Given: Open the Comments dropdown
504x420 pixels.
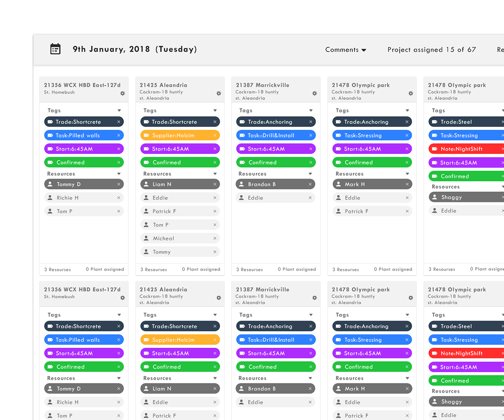Looking at the screenshot, I should coord(346,50).
